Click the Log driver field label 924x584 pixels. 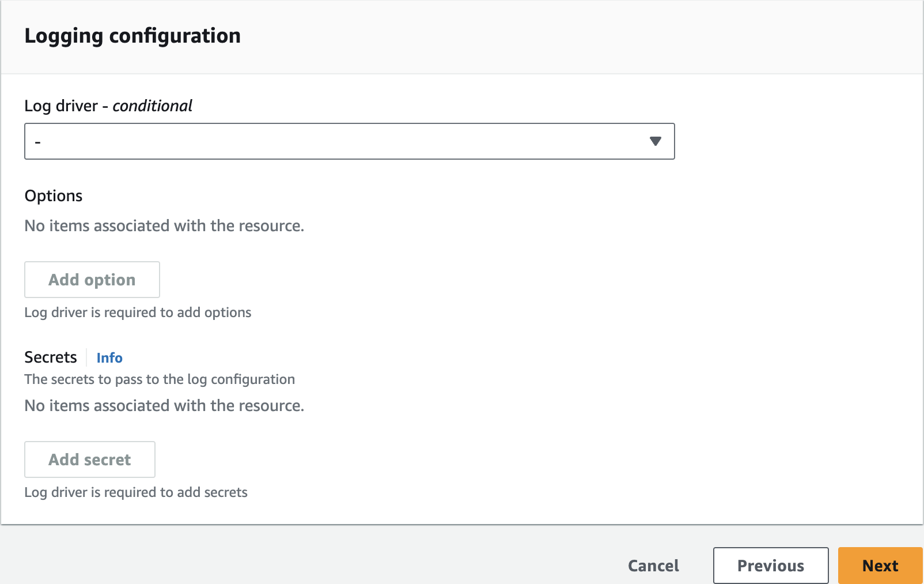click(61, 106)
